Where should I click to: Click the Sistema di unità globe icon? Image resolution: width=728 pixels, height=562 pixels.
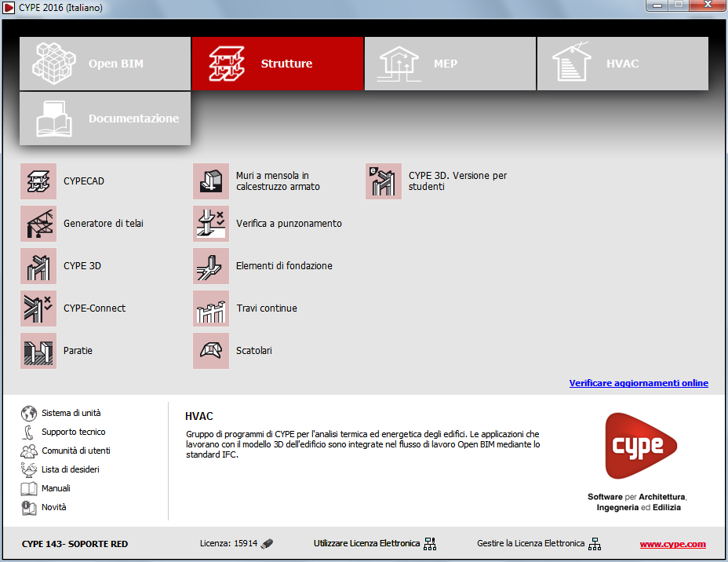[x=29, y=413]
